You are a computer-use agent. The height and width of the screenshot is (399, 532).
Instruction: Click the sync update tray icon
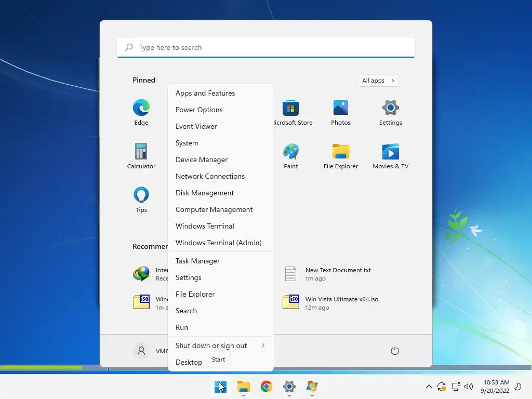tap(442, 387)
